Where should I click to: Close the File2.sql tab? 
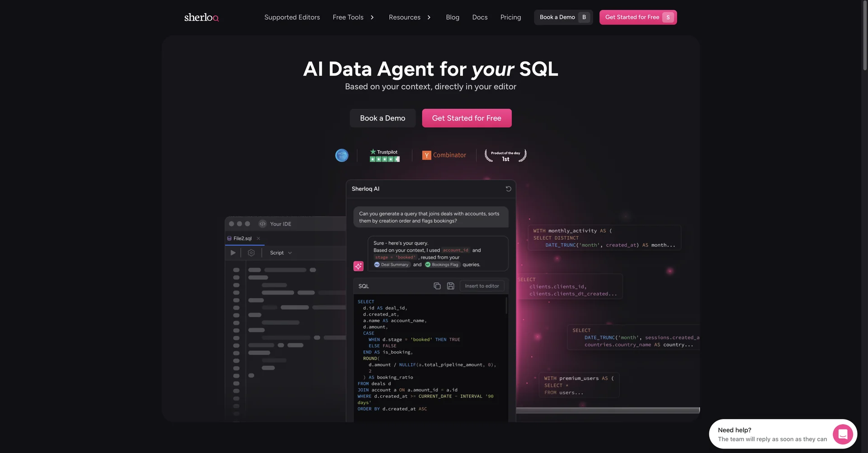pos(258,238)
